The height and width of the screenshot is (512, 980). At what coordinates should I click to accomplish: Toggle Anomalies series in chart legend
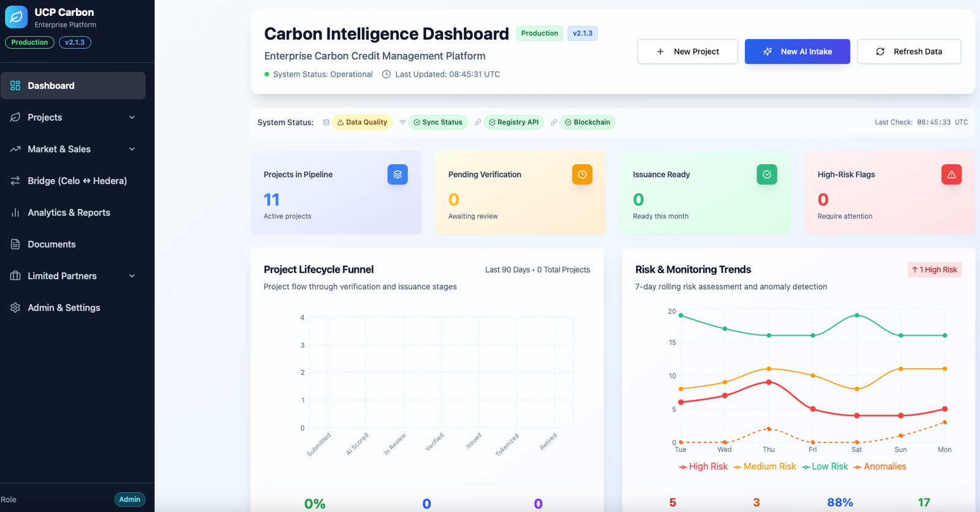coord(880,467)
